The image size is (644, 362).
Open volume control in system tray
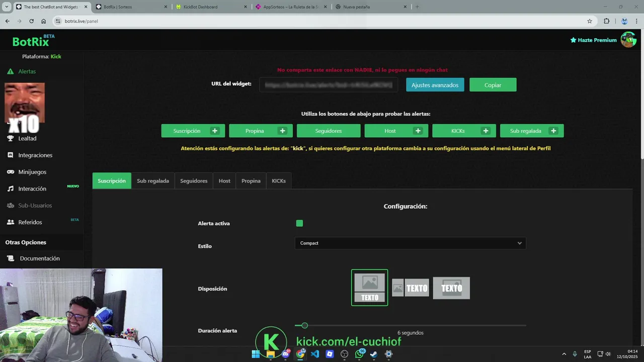click(608, 354)
